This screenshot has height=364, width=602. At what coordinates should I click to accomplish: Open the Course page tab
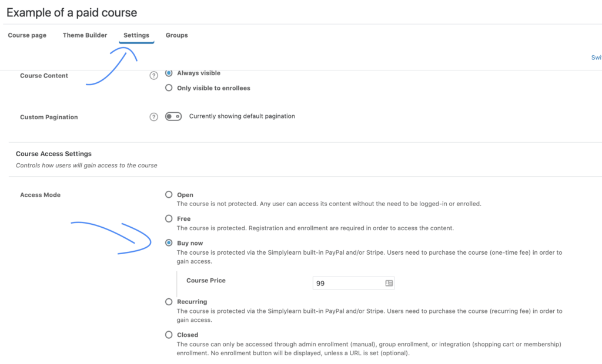[27, 35]
